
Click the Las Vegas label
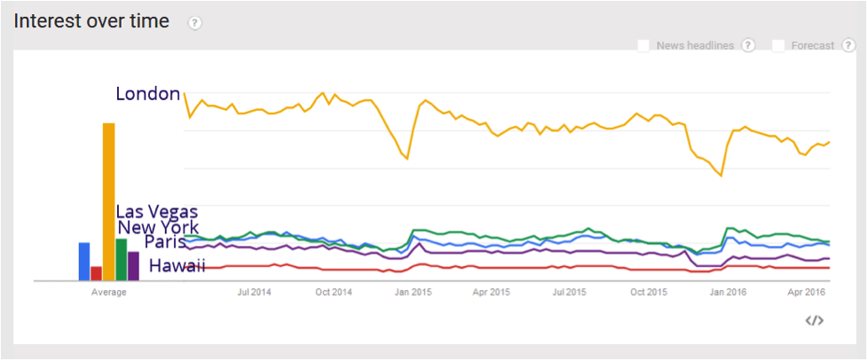(x=156, y=212)
